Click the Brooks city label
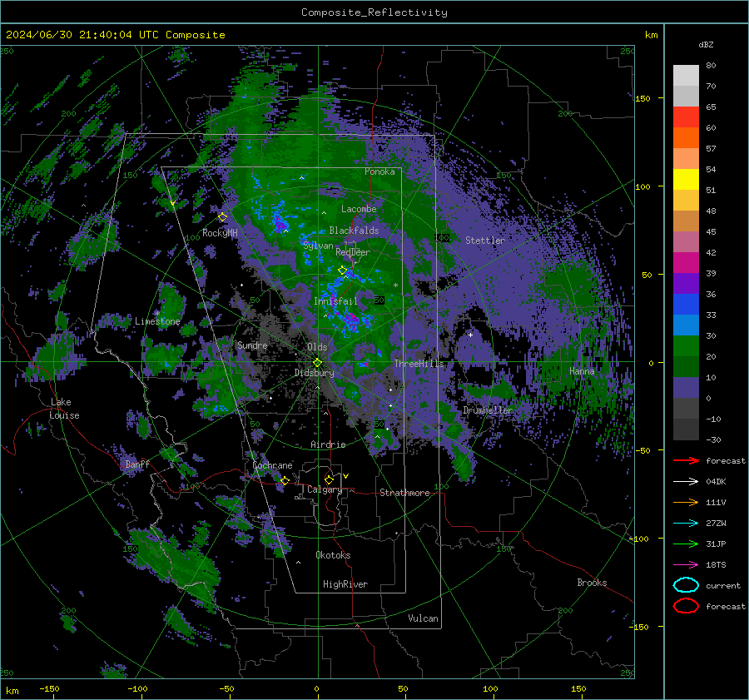749x700 pixels. click(x=592, y=583)
